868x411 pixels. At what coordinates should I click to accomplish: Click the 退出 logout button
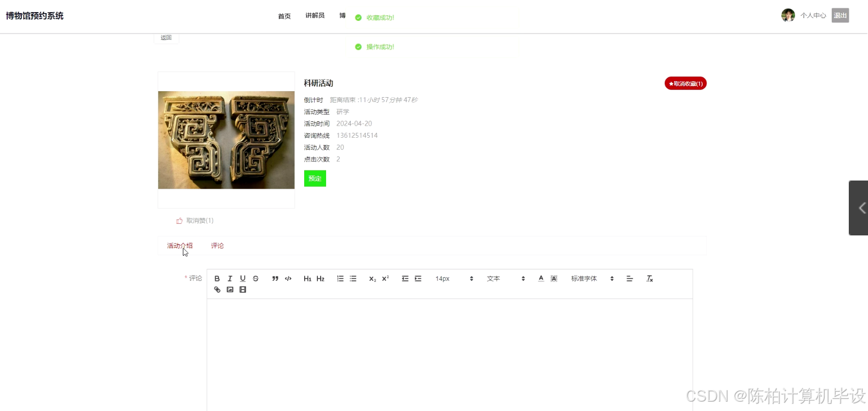click(840, 15)
